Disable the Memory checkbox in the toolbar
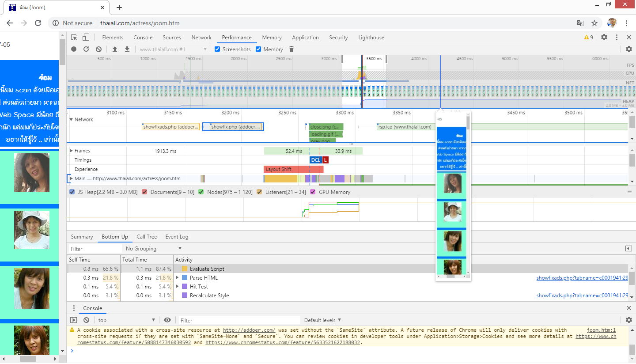 tap(258, 49)
